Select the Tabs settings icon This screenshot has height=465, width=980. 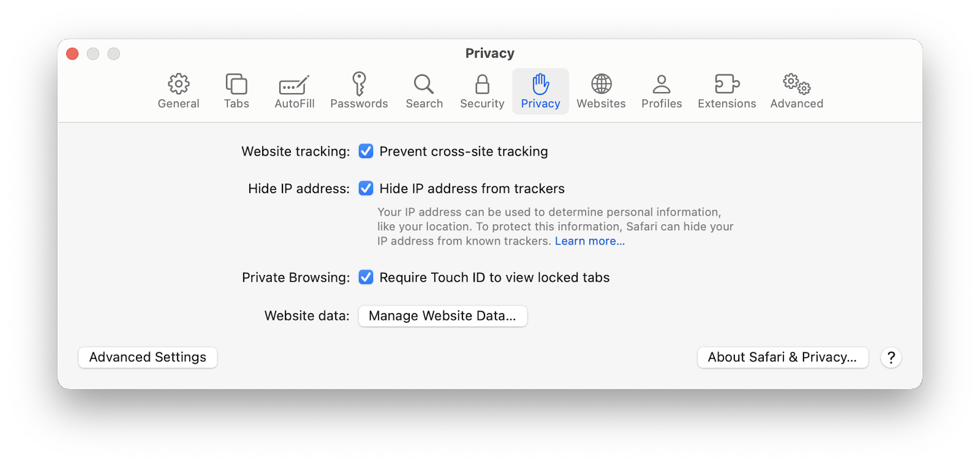coord(236,91)
